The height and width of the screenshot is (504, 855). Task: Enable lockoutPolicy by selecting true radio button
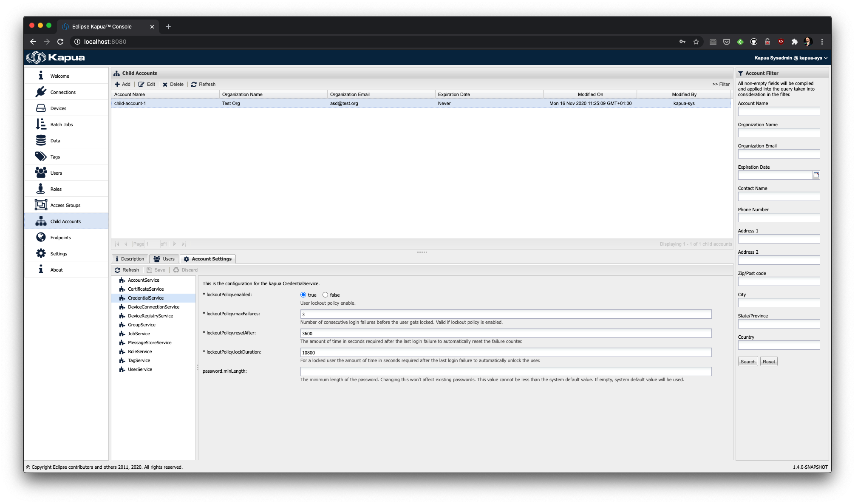(303, 294)
